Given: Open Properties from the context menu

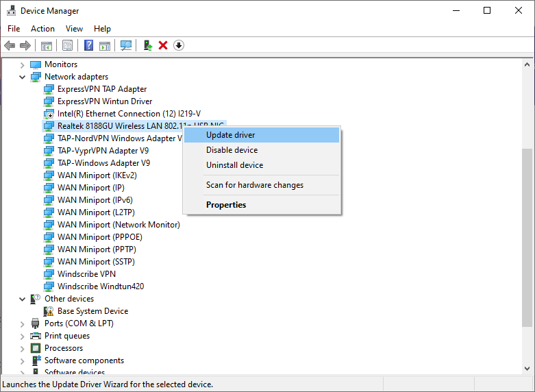Looking at the screenshot, I should coord(262,204).
